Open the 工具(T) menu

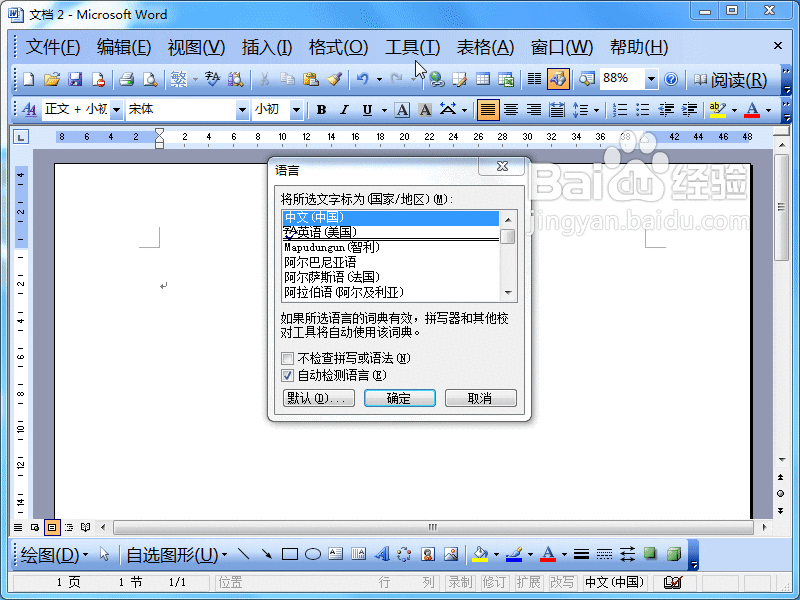tap(412, 47)
